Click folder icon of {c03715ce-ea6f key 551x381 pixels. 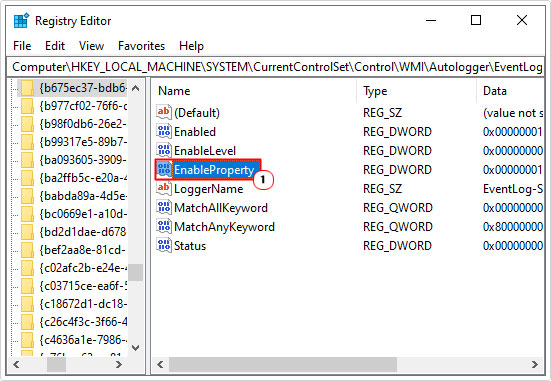(27, 286)
